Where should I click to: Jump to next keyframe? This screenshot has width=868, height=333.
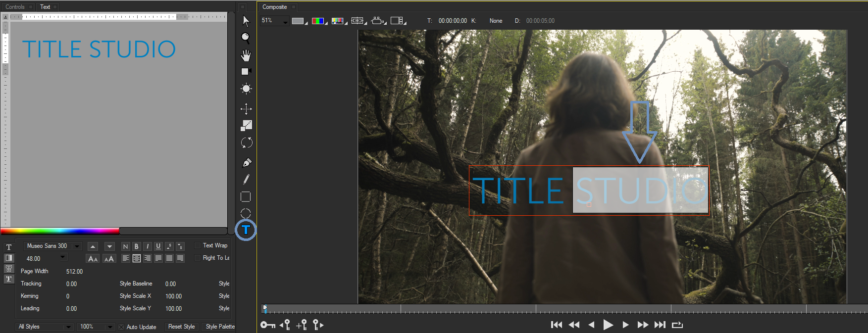(318, 325)
